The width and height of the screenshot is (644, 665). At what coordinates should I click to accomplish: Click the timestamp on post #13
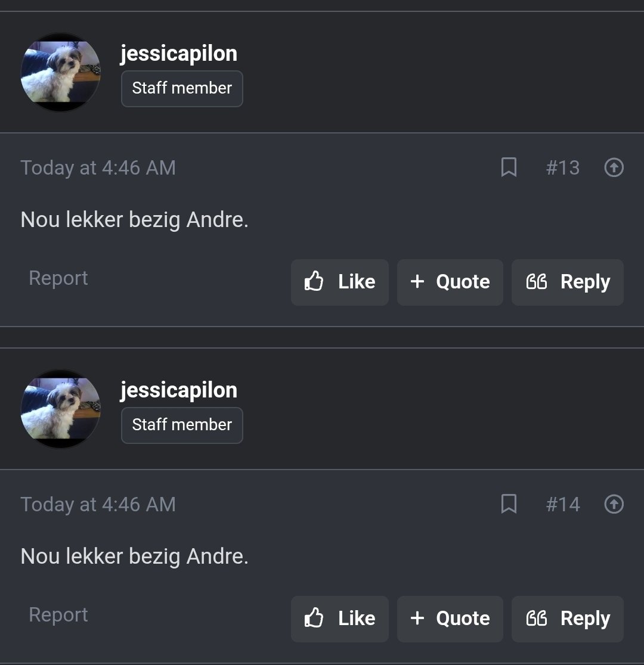pos(98,168)
